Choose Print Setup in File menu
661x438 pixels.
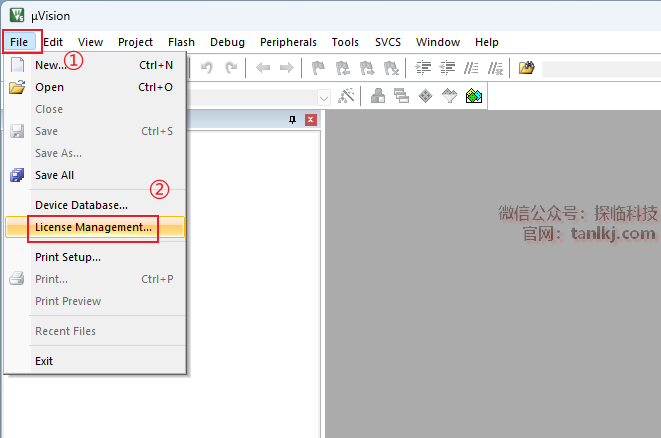click(68, 257)
